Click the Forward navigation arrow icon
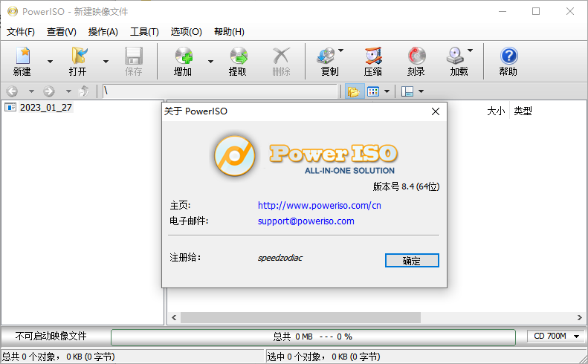Image resolution: width=588 pixels, height=364 pixels. tap(49, 91)
